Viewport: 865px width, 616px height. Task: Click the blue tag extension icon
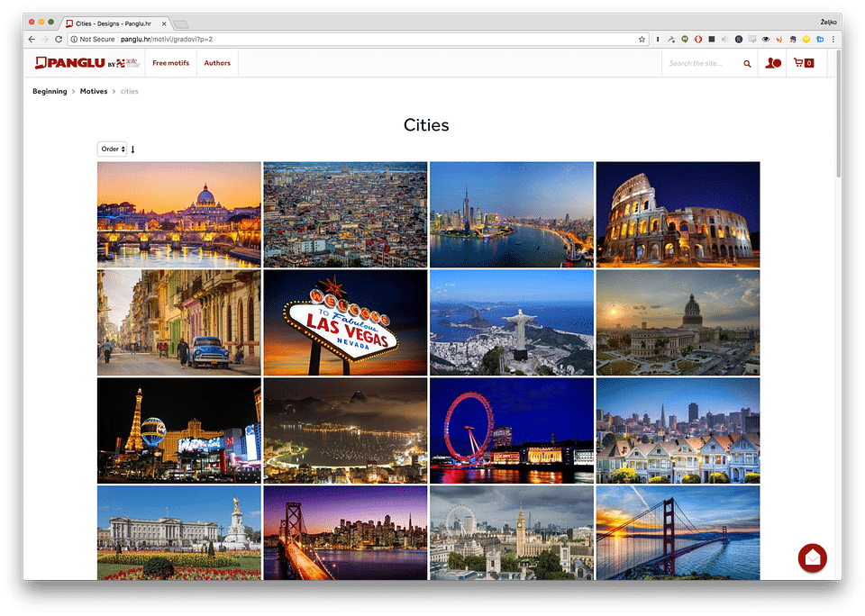click(820, 39)
